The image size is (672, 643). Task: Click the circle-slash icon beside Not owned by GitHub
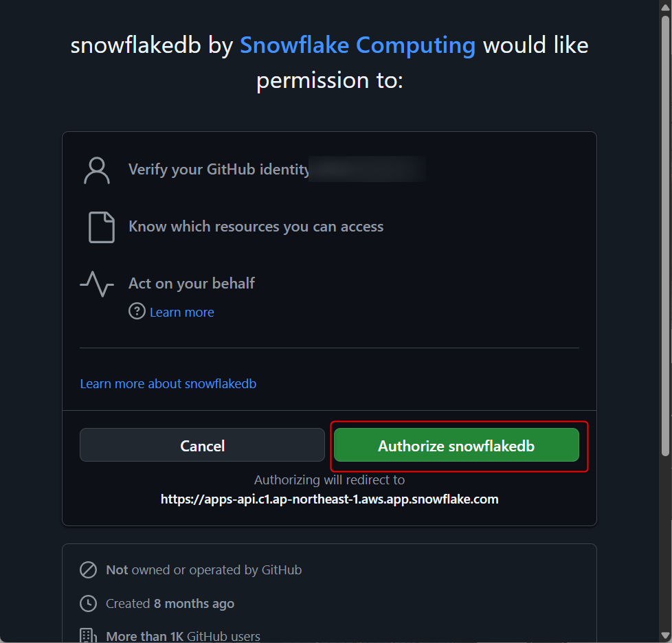(88, 569)
